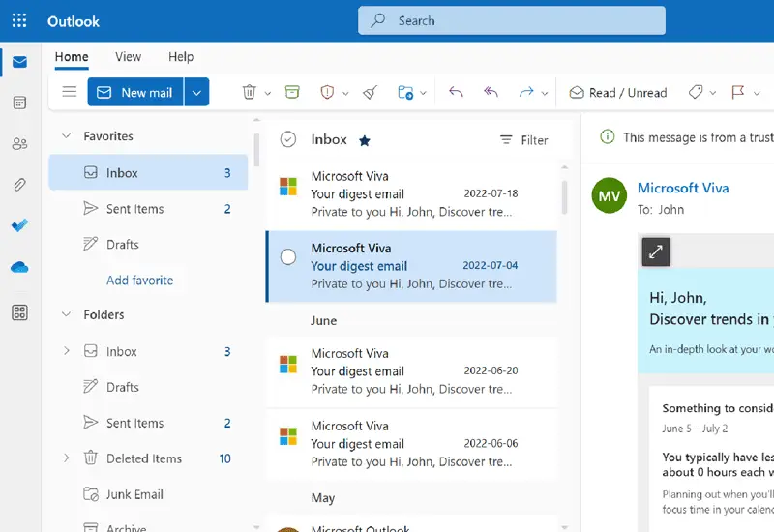Open Calendar from the left rail

click(x=19, y=103)
